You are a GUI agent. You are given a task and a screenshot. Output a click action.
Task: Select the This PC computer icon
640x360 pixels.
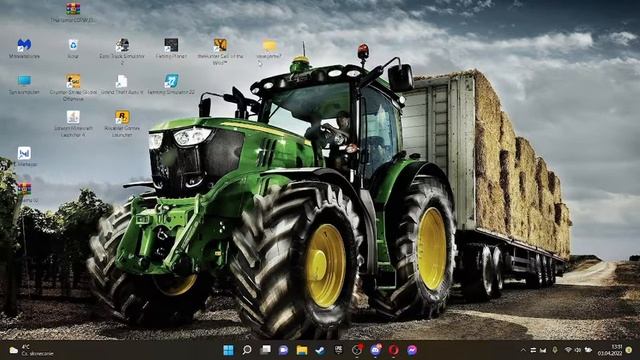pyautogui.click(x=24, y=81)
